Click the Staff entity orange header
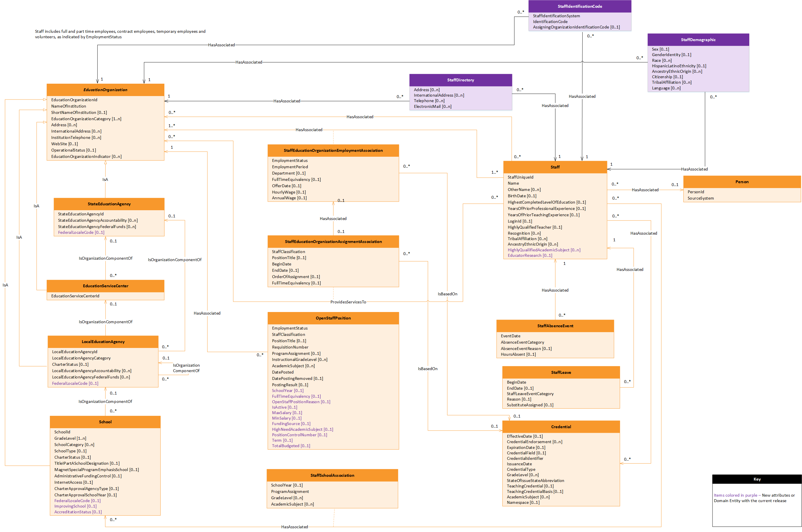The width and height of the screenshot is (802, 532). click(x=554, y=167)
